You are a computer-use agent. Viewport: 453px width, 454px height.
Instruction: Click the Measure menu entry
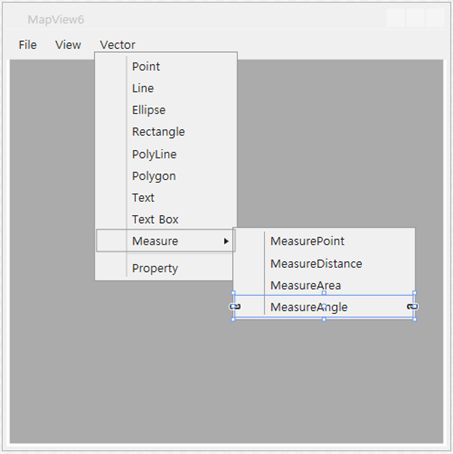coord(166,240)
